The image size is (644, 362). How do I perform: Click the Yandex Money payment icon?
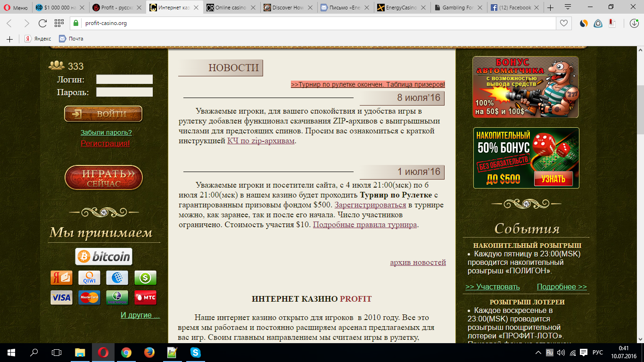click(61, 278)
